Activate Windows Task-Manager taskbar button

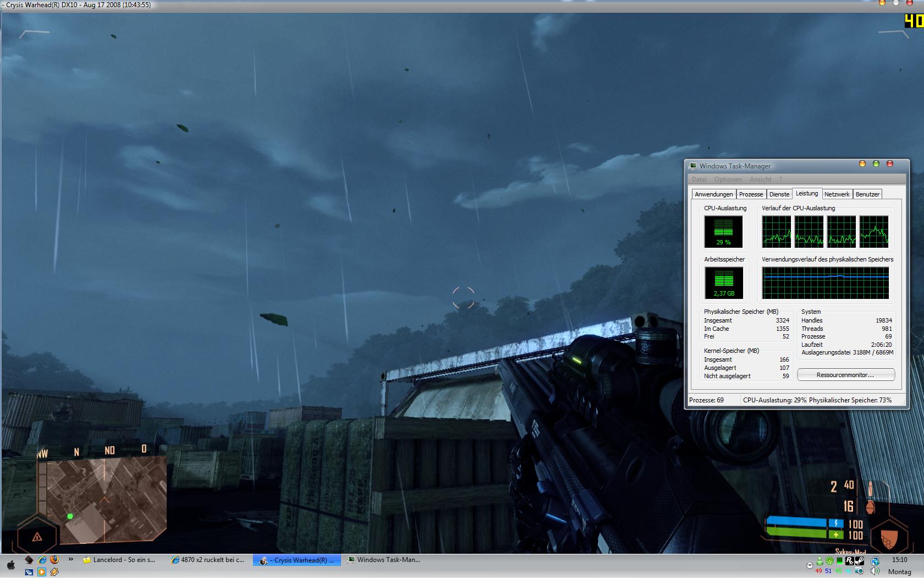coord(384,560)
